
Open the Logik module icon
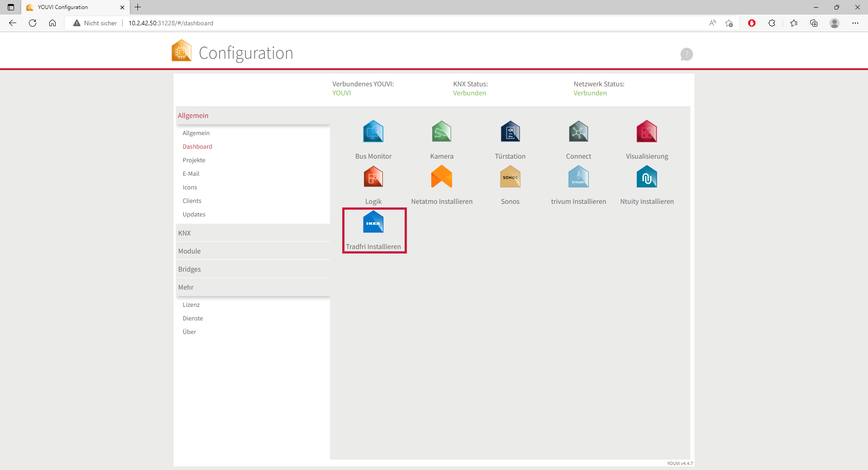click(x=373, y=177)
